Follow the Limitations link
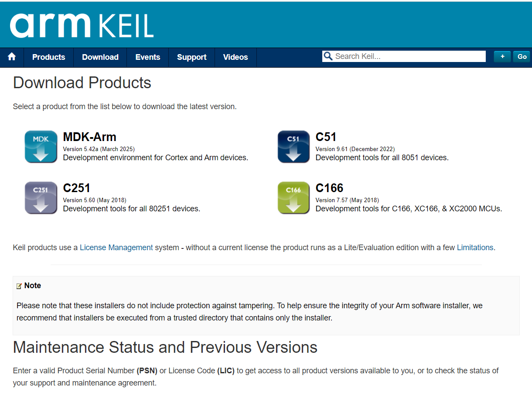This screenshot has width=532, height=396. 475,248
